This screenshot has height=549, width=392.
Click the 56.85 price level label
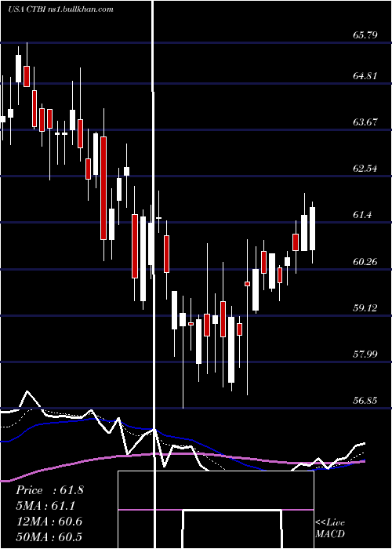pos(365,400)
